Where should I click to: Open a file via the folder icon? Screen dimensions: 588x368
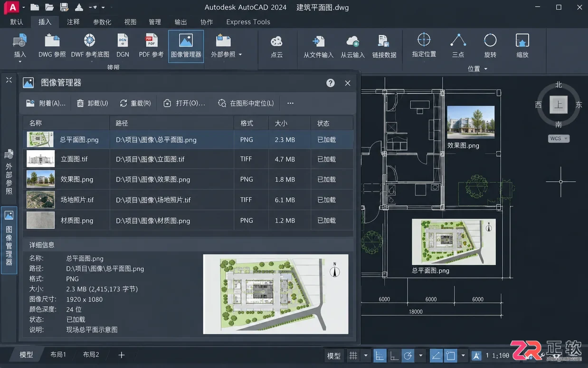(x=49, y=7)
